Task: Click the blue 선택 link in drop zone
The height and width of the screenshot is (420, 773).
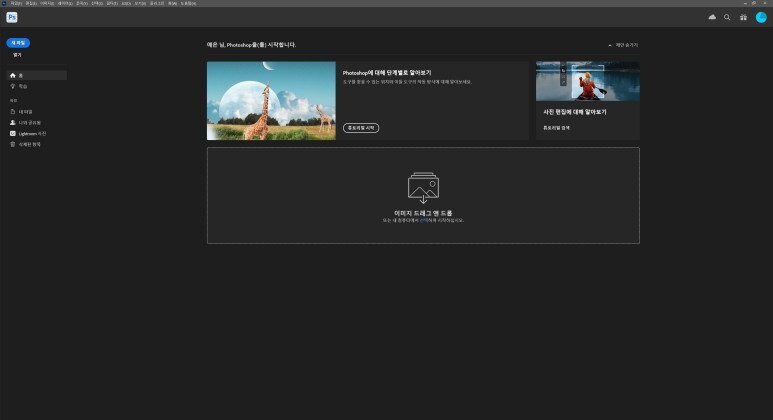Action: coord(423,220)
